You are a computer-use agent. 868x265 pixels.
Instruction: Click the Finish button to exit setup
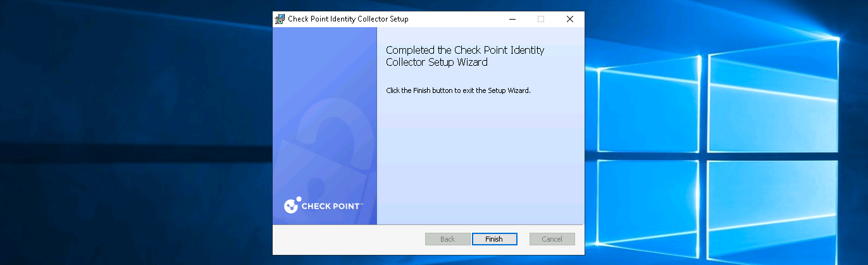coord(494,239)
